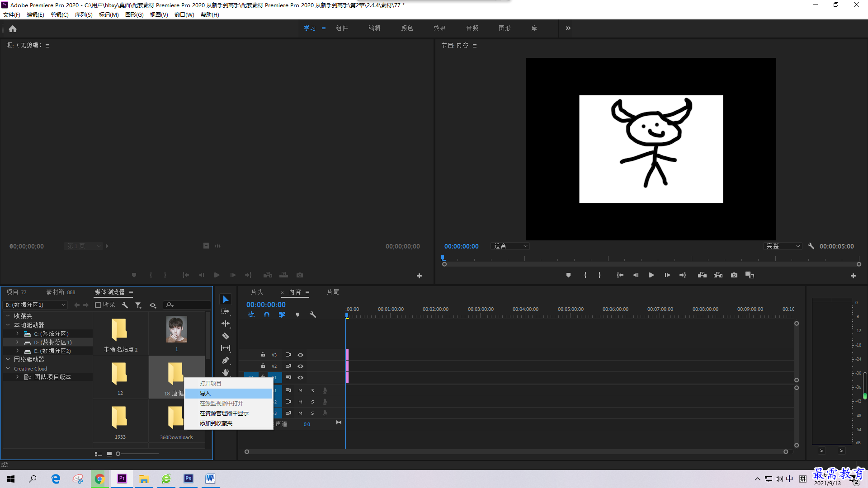This screenshot has height=488, width=868.
Task: Select the Pen tool
Action: click(x=226, y=361)
